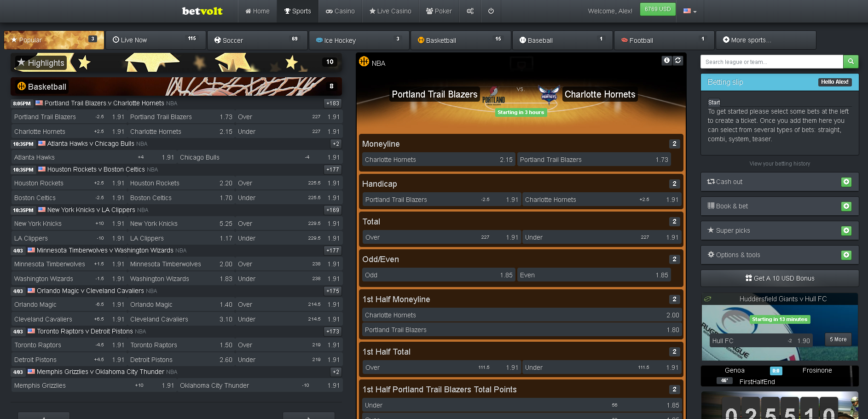This screenshot has height=419, width=868.
Task: Click View your betting history link
Action: click(x=780, y=164)
